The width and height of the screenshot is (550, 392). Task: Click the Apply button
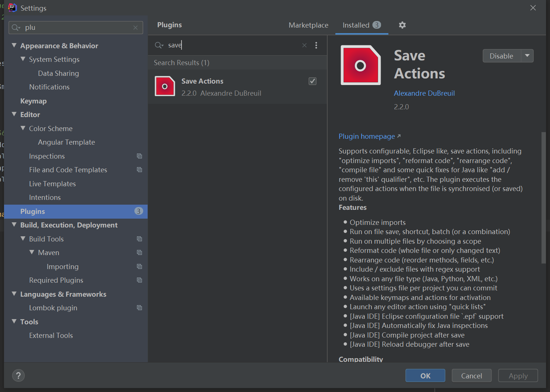tap(518, 375)
